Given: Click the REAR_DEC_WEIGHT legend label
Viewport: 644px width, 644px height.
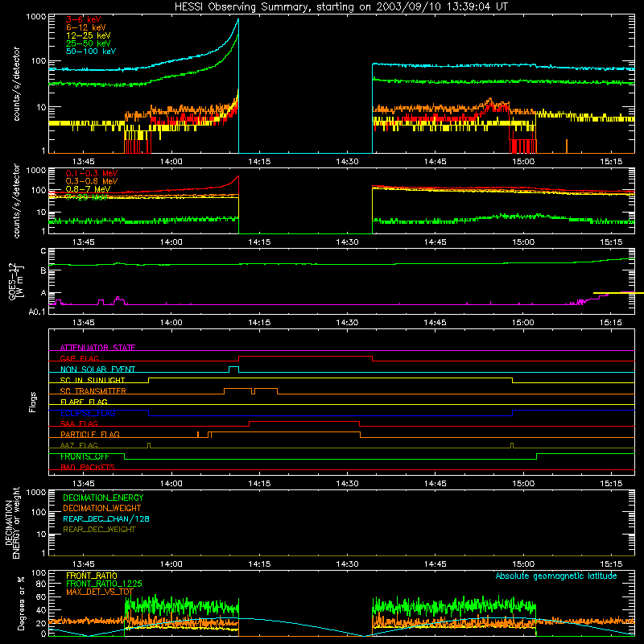Looking at the screenshot, I should (99, 530).
